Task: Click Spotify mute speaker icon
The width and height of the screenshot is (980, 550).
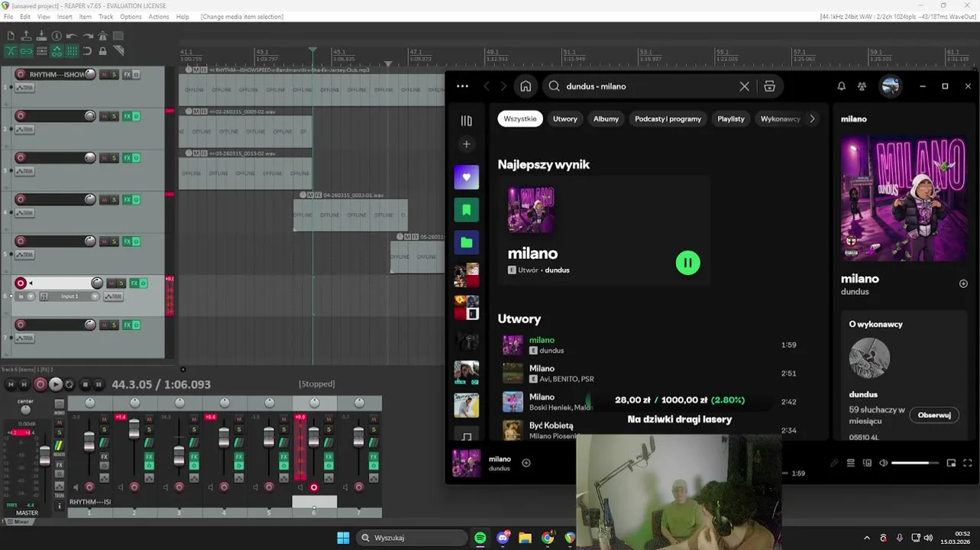Action: pyautogui.click(x=883, y=463)
